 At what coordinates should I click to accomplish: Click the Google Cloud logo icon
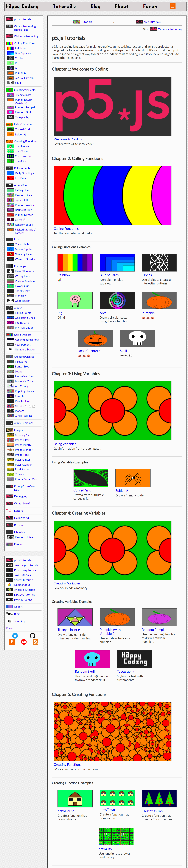[x=10, y=585]
